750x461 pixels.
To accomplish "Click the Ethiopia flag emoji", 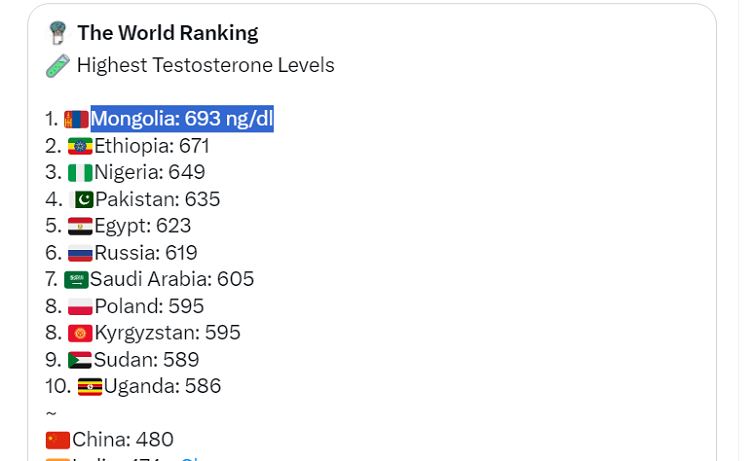I will tap(81, 146).
